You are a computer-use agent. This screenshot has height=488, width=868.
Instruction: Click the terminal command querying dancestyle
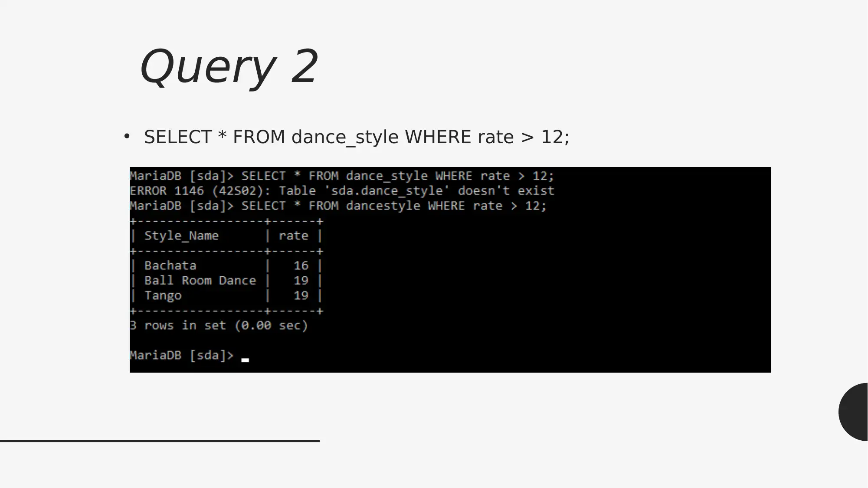[x=338, y=206]
